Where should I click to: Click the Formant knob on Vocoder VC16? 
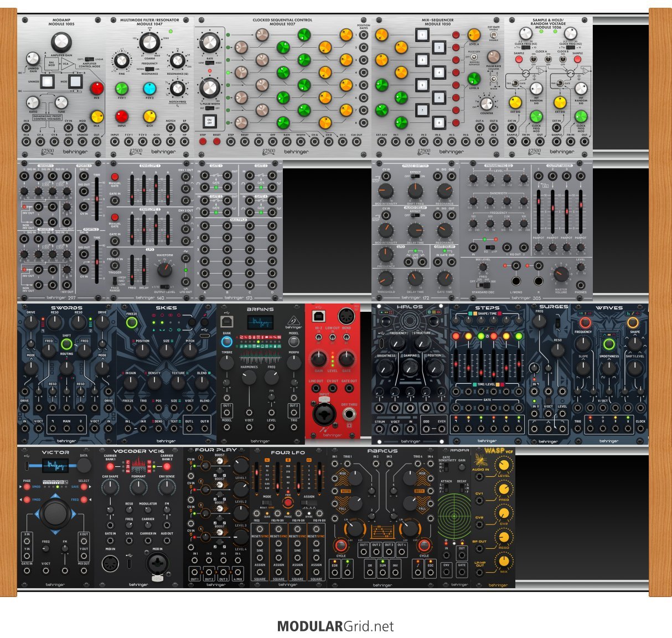click(x=138, y=487)
